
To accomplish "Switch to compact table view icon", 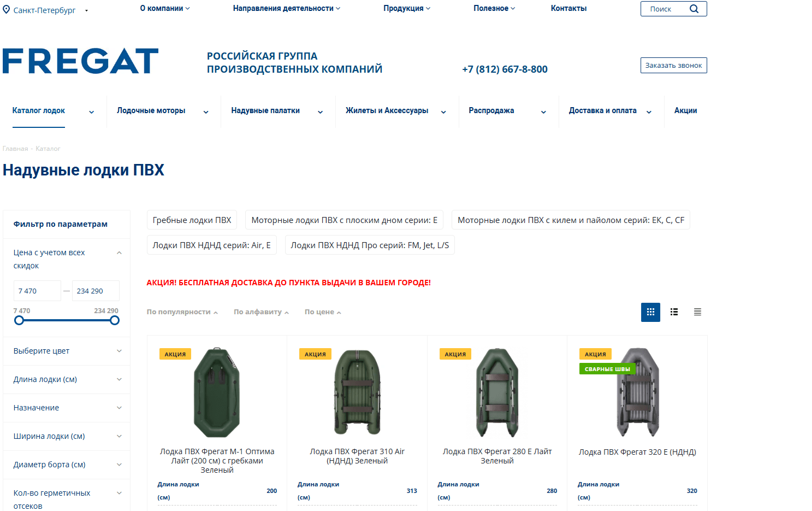I will [x=697, y=312].
